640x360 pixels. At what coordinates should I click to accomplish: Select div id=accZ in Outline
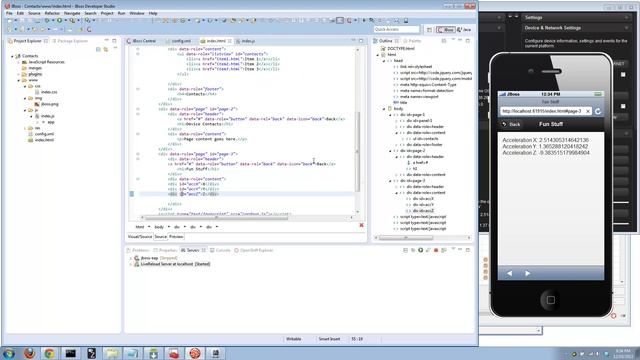click(x=423, y=211)
